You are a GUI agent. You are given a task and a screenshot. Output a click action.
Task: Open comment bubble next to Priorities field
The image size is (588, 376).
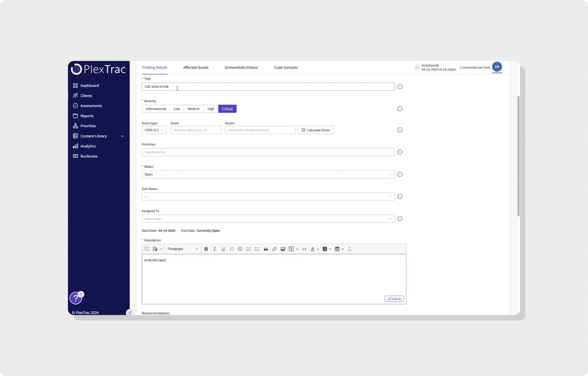[x=400, y=152]
